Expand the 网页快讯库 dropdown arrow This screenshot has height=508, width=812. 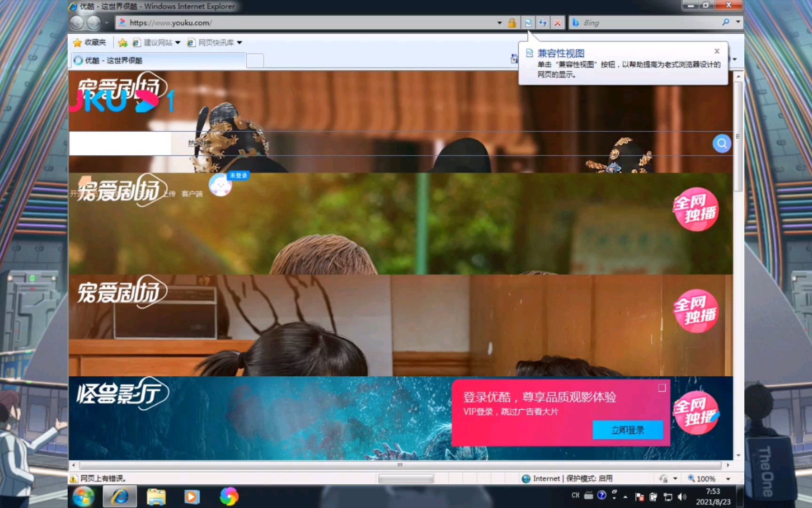click(240, 42)
